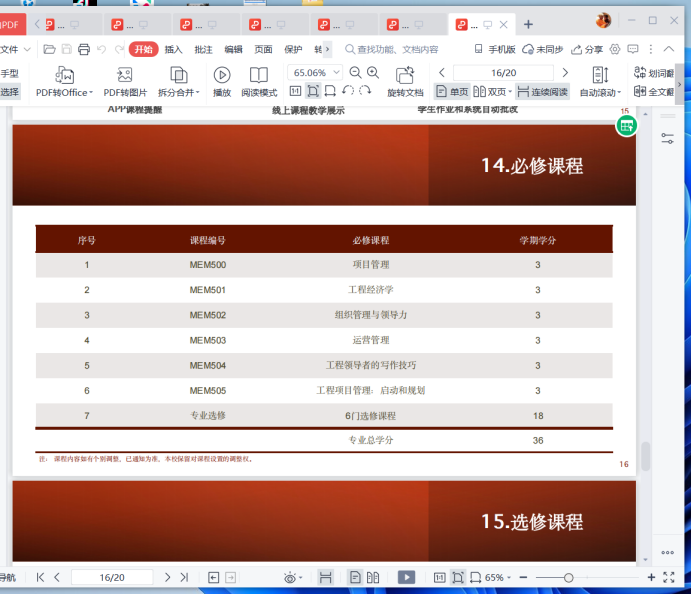Undo the last action
The height and width of the screenshot is (594, 692).
102,49
